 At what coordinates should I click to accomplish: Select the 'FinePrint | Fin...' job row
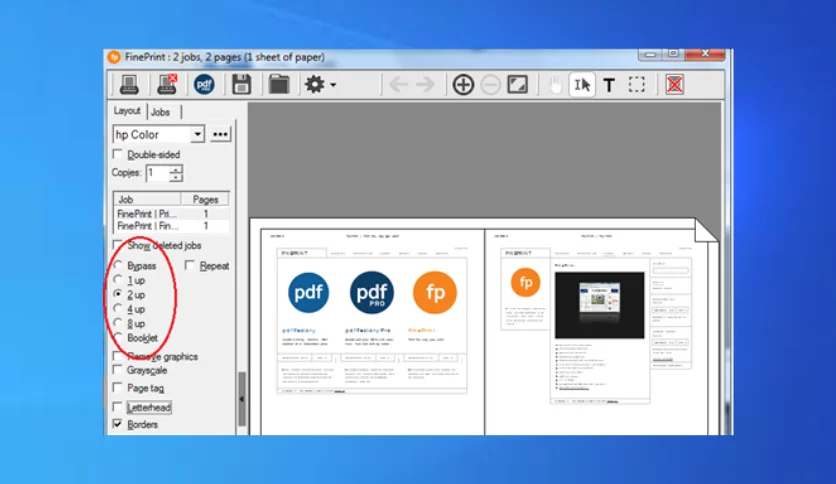click(x=171, y=226)
